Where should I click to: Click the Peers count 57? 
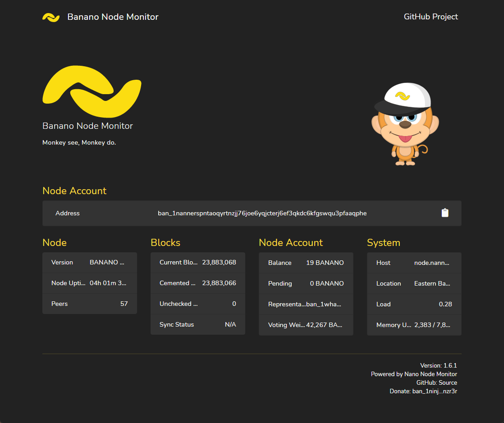[x=124, y=304]
